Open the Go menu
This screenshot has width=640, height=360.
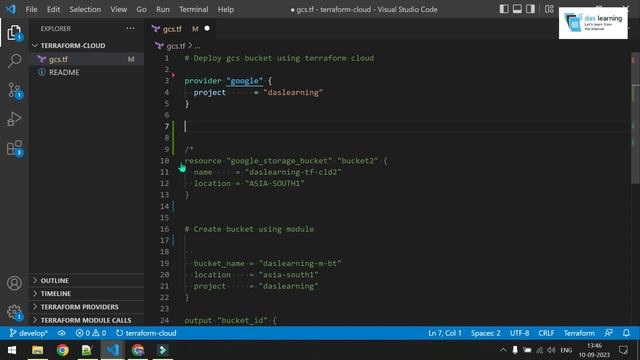pyautogui.click(x=141, y=9)
